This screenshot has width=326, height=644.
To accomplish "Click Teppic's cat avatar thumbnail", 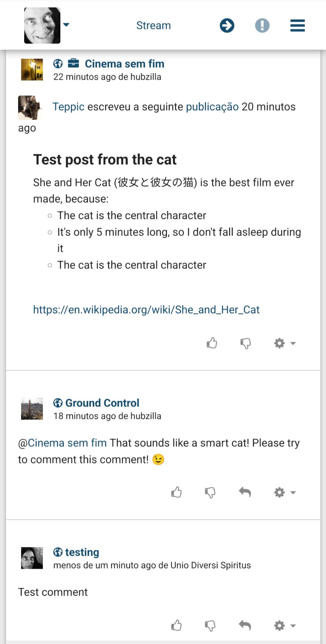I will coord(30,107).
